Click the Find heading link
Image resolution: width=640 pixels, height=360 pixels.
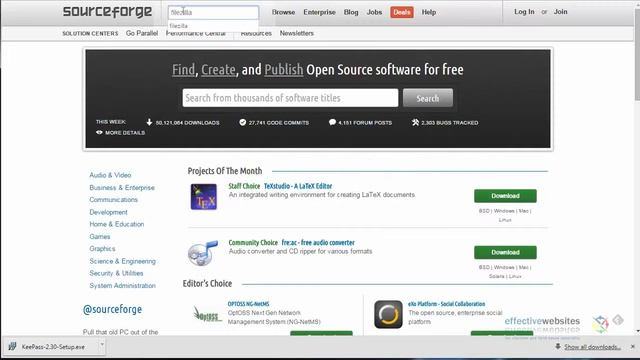183,70
